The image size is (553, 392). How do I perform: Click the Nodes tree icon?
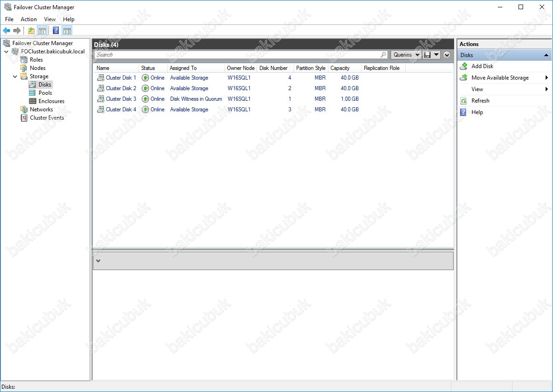(24, 68)
